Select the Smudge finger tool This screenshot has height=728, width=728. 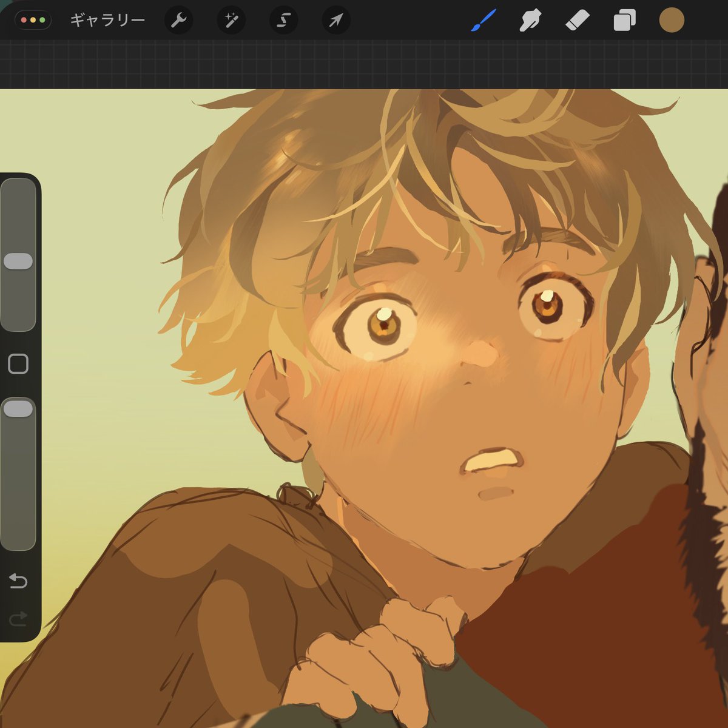pos(530,21)
